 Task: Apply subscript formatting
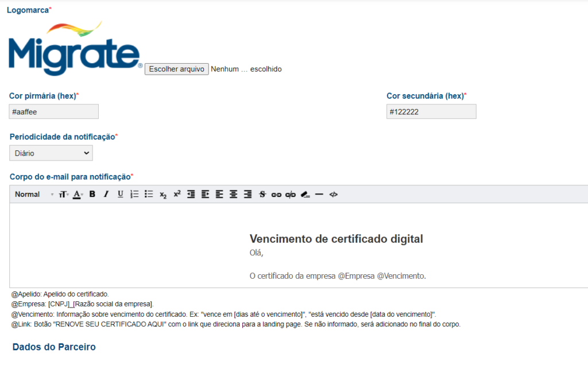[x=163, y=194]
